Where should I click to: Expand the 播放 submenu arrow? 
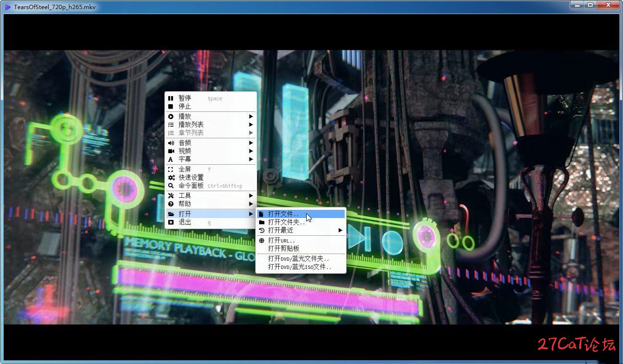[250, 117]
